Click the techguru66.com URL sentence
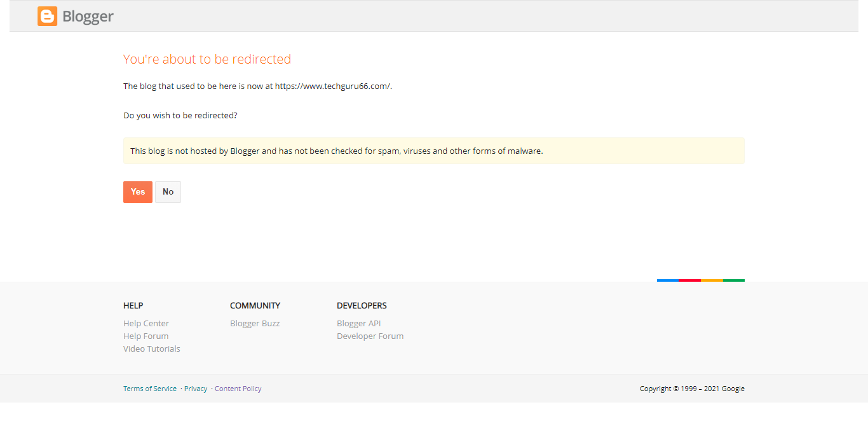 tap(257, 86)
